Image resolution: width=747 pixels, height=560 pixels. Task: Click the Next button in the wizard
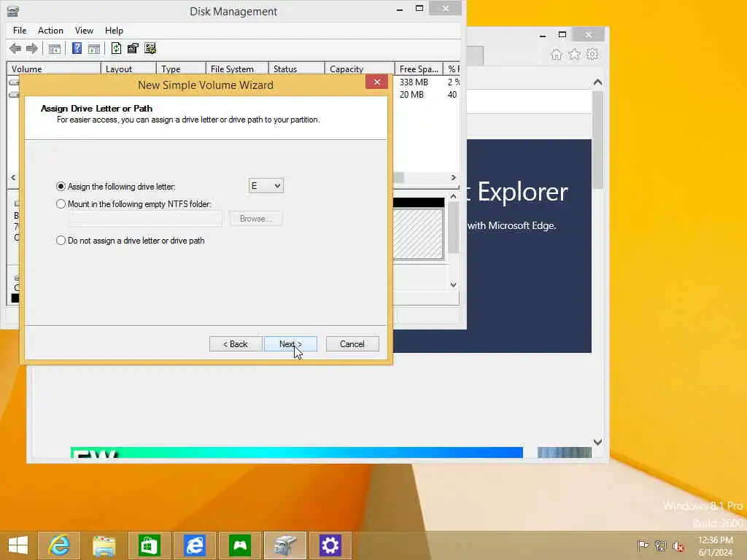pyautogui.click(x=290, y=344)
